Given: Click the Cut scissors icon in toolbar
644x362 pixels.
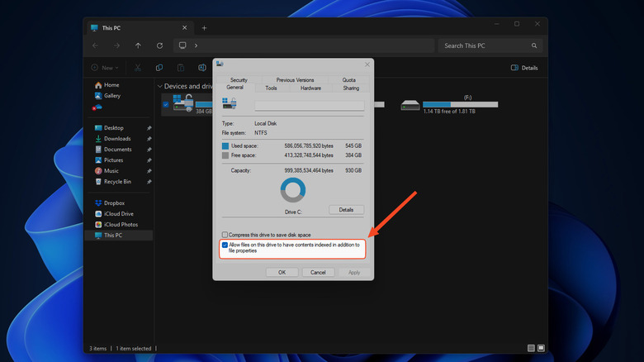Looking at the screenshot, I should click(x=138, y=68).
